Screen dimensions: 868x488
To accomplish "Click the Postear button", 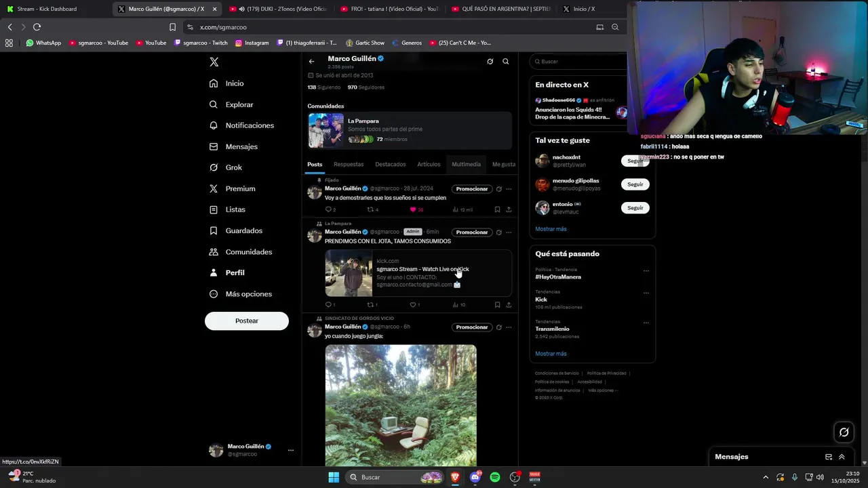I will click(x=247, y=321).
